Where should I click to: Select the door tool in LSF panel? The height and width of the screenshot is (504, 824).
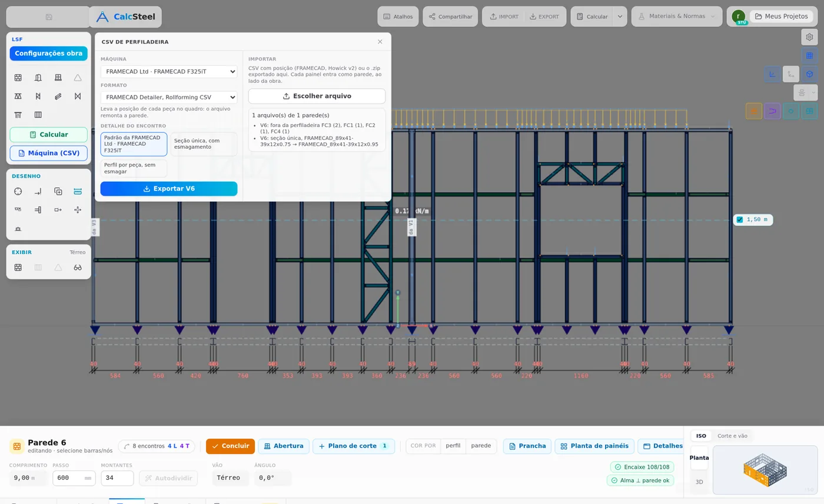point(38,78)
